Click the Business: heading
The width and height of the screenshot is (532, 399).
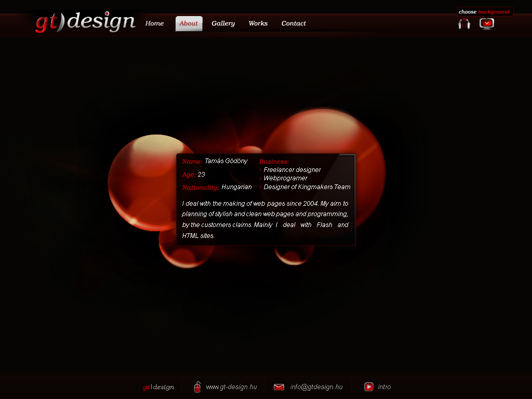(274, 162)
